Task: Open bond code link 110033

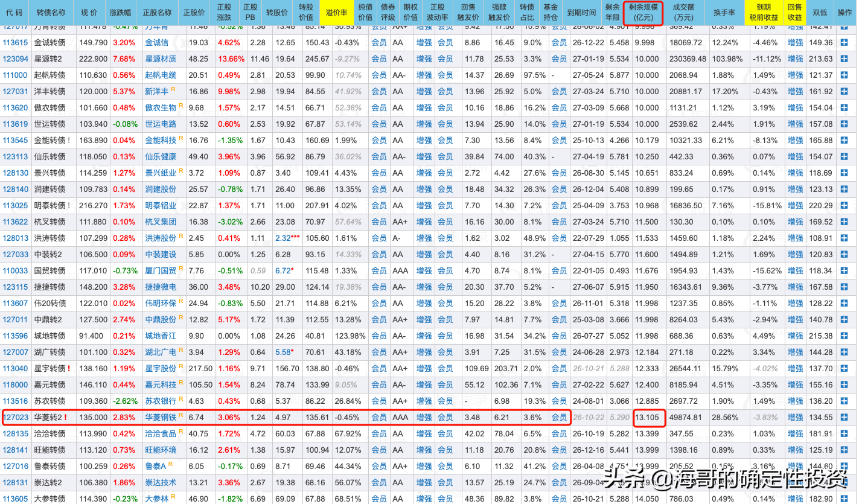Action: (x=16, y=271)
